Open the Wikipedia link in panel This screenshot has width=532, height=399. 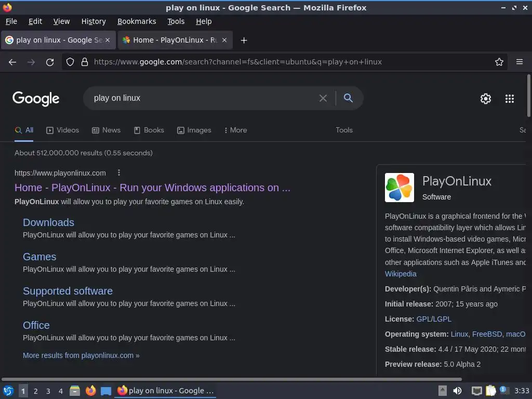[401, 274]
